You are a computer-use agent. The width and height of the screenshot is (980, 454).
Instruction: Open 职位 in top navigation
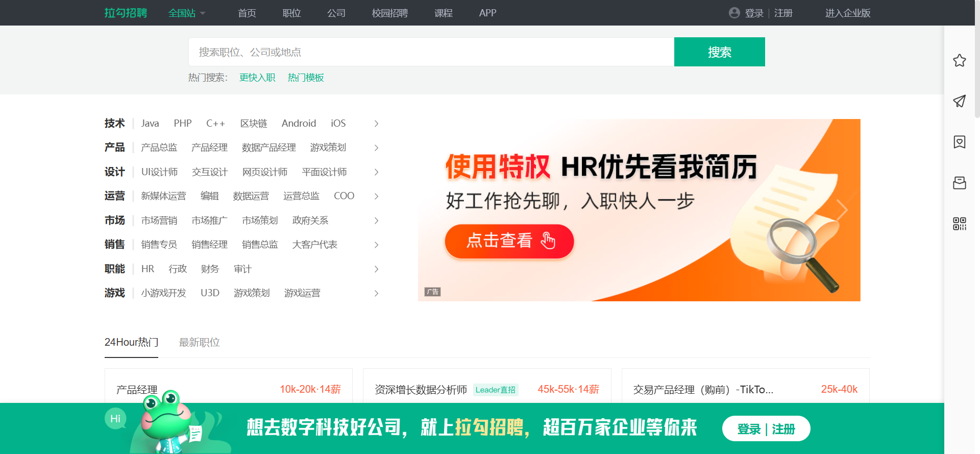(x=291, y=13)
